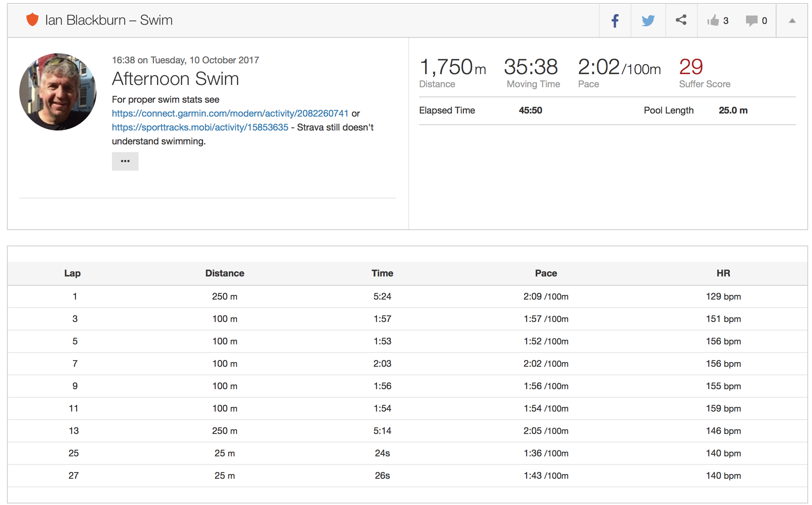Click the Suffer Score value 29
Viewport: 812px width, 505px height.
[x=691, y=67]
